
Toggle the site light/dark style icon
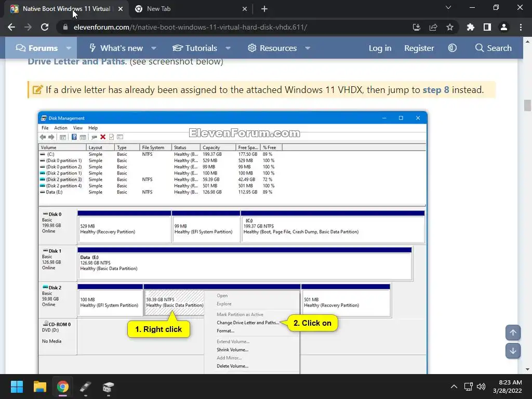point(453,48)
